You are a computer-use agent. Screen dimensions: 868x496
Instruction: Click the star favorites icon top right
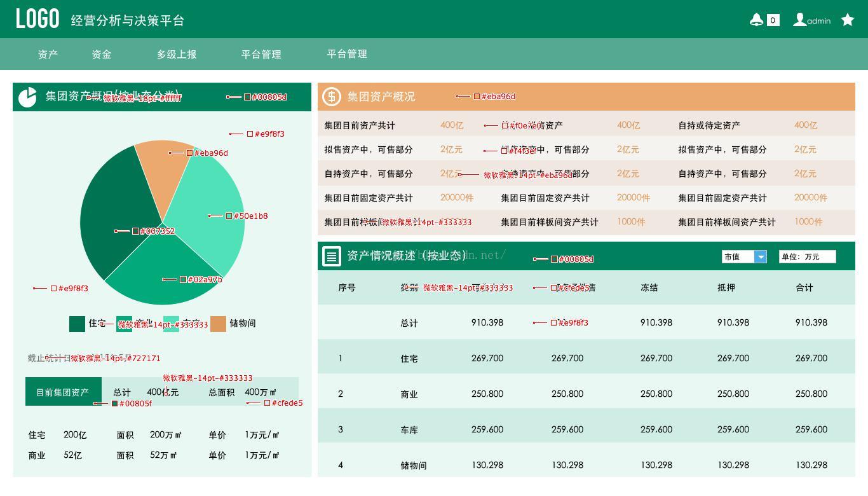(848, 20)
